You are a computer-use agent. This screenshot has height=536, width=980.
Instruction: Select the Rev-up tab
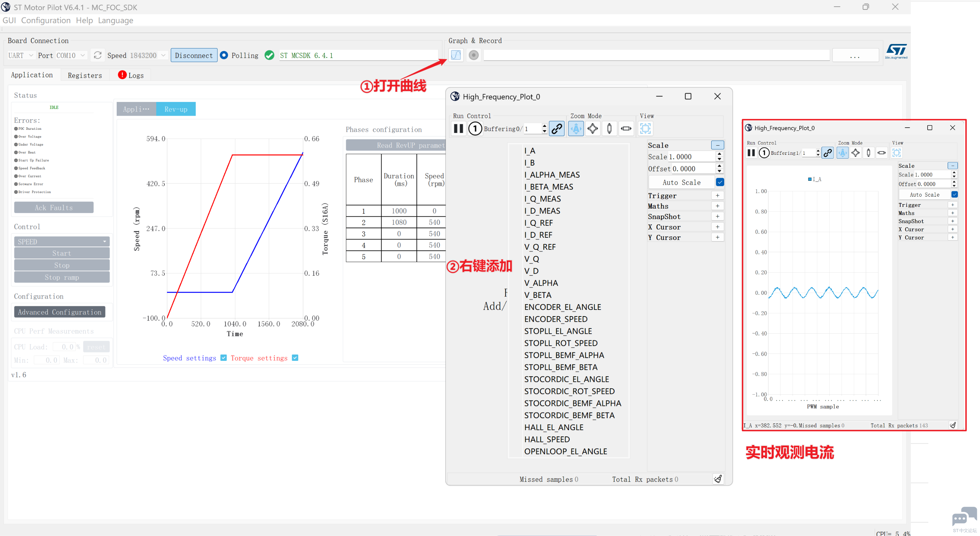176,109
